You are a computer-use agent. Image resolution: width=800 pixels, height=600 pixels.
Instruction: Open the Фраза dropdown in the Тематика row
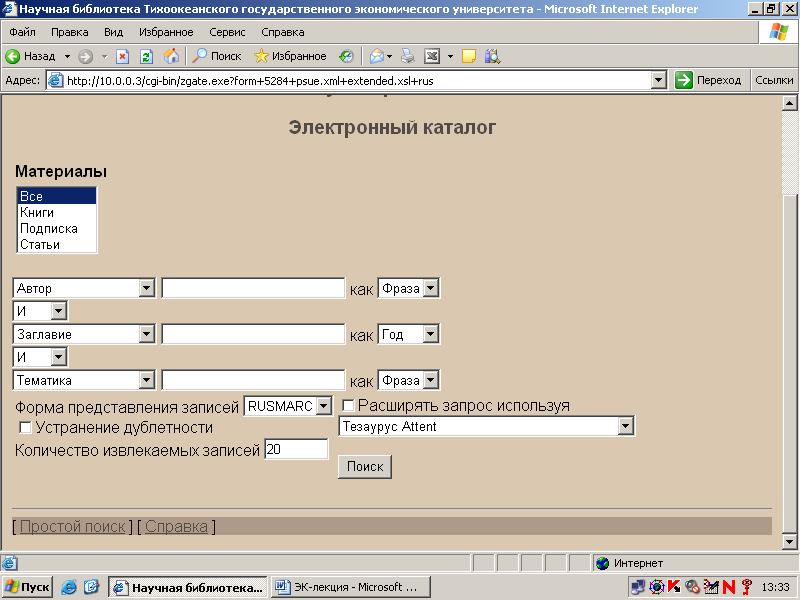[431, 380]
